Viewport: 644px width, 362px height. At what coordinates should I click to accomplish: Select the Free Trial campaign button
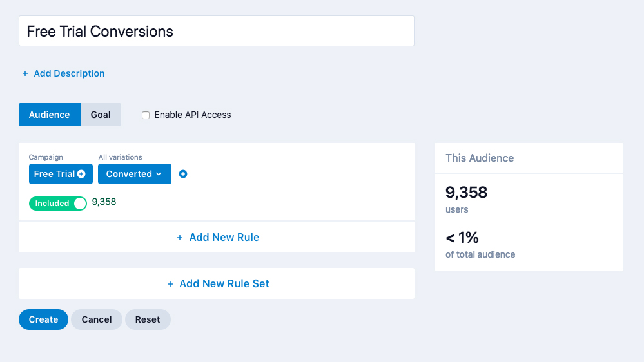coord(55,174)
